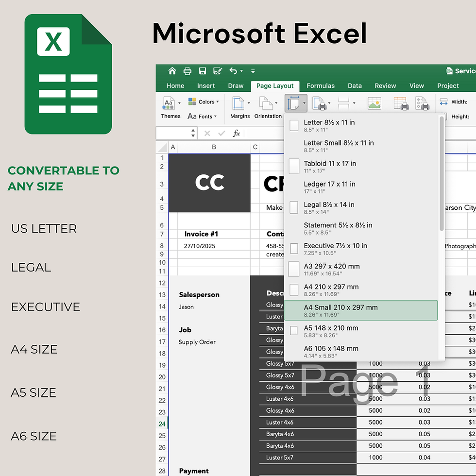Click the Fonts Aa icon
476x476 pixels.
point(192,116)
